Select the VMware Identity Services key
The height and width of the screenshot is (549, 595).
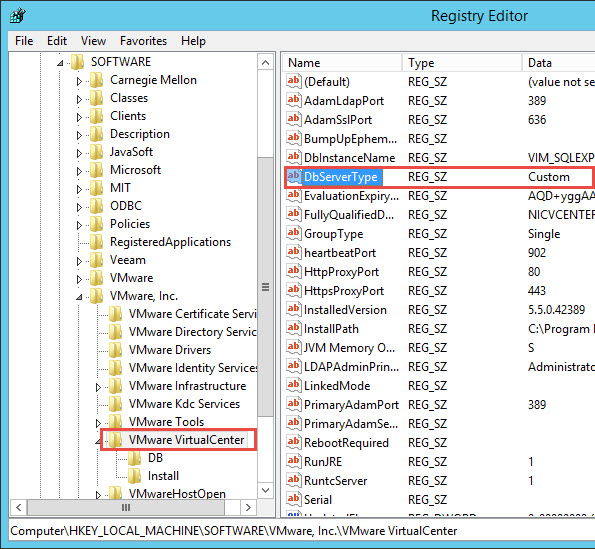[193, 368]
